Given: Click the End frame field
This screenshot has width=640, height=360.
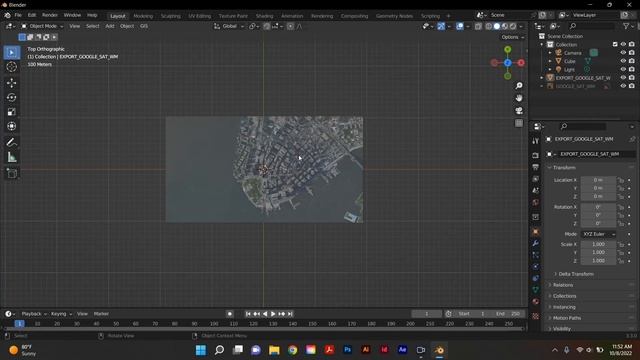Looking at the screenshot, I should point(508,314).
